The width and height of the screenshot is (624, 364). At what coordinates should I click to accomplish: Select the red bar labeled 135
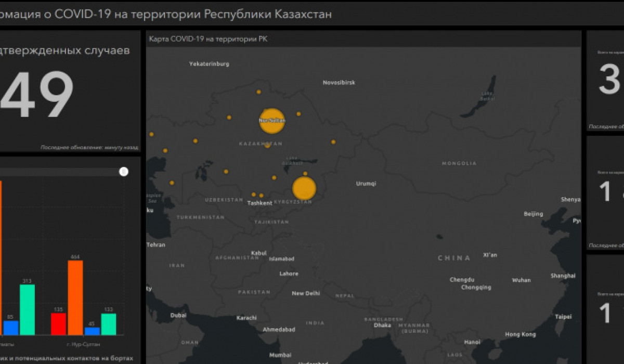point(58,324)
